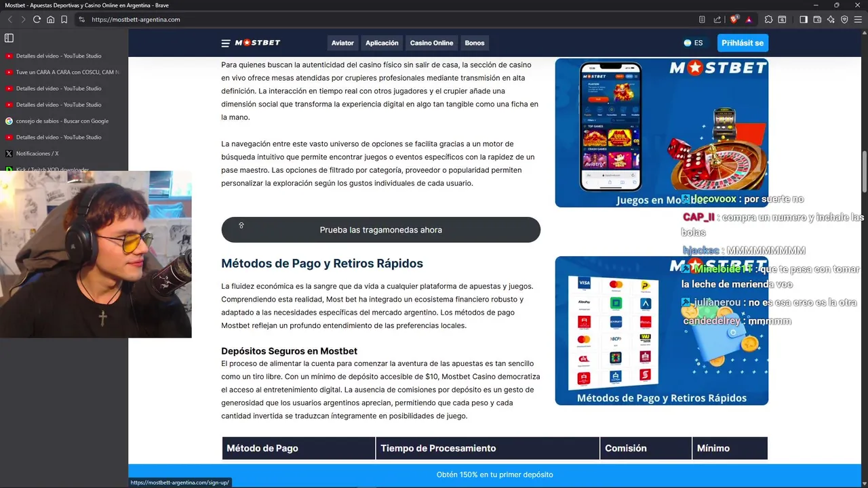The width and height of the screenshot is (868, 488).
Task: Click 'Prueba las tragamonedas ahora' button
Action: (x=380, y=230)
